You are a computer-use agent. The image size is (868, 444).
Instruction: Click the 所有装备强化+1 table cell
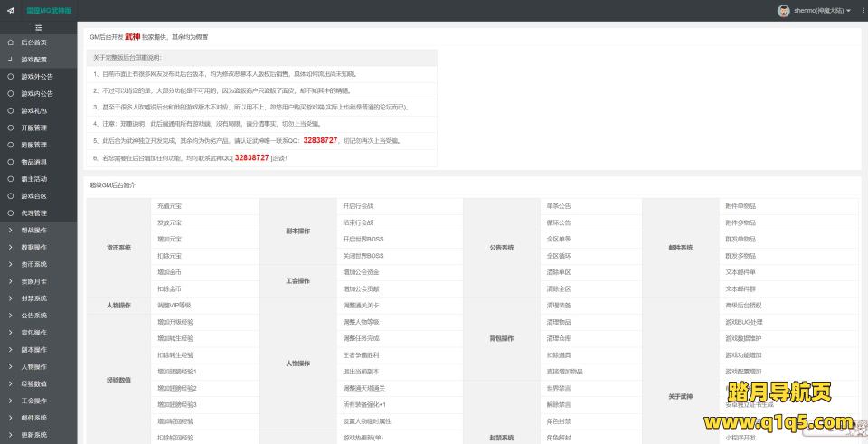(x=400, y=405)
